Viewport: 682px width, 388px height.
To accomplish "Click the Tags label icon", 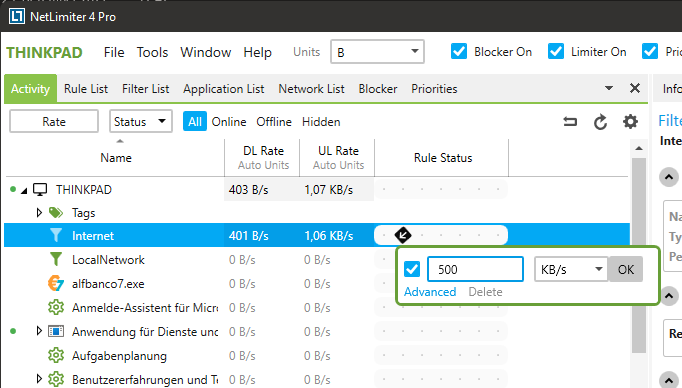I will [56, 213].
